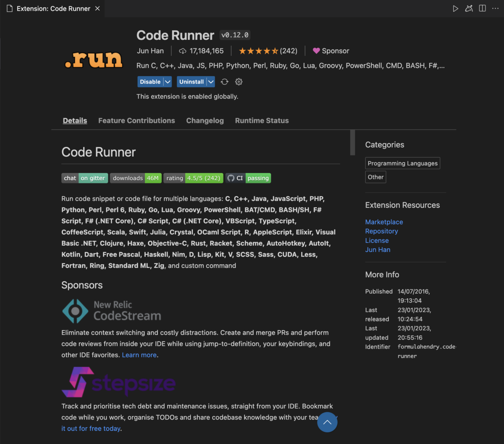Click the version v0.12.0 label
The image size is (504, 444).
click(x=235, y=35)
